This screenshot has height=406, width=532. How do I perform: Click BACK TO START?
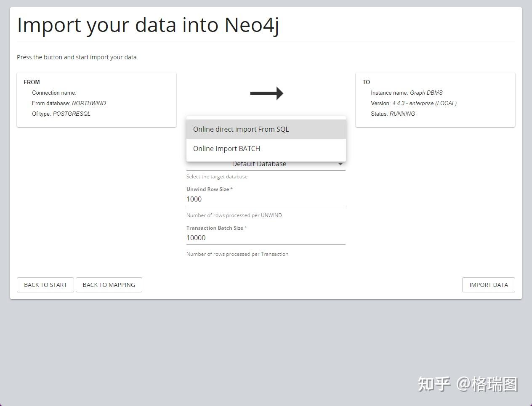[x=45, y=285]
